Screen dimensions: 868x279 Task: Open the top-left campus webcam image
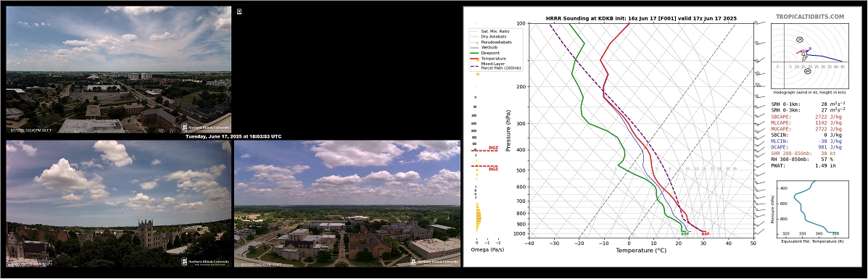tap(118, 70)
